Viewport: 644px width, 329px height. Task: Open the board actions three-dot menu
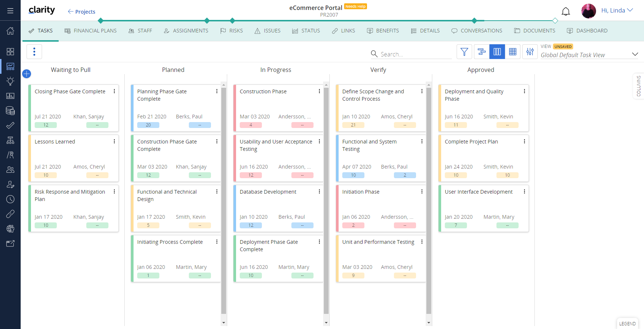point(34,52)
